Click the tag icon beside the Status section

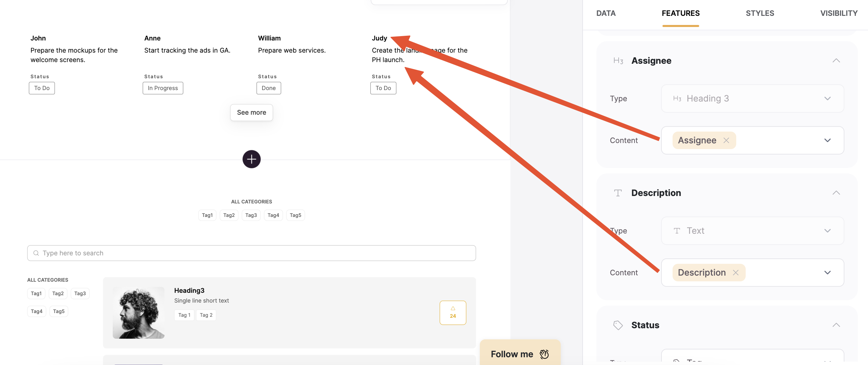(618, 325)
